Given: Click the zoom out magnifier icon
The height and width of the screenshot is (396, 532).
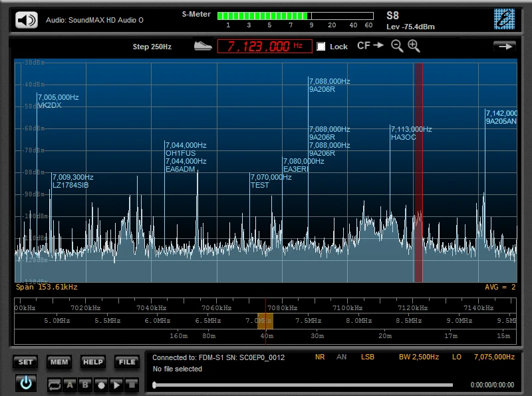Looking at the screenshot, I should 397,46.
